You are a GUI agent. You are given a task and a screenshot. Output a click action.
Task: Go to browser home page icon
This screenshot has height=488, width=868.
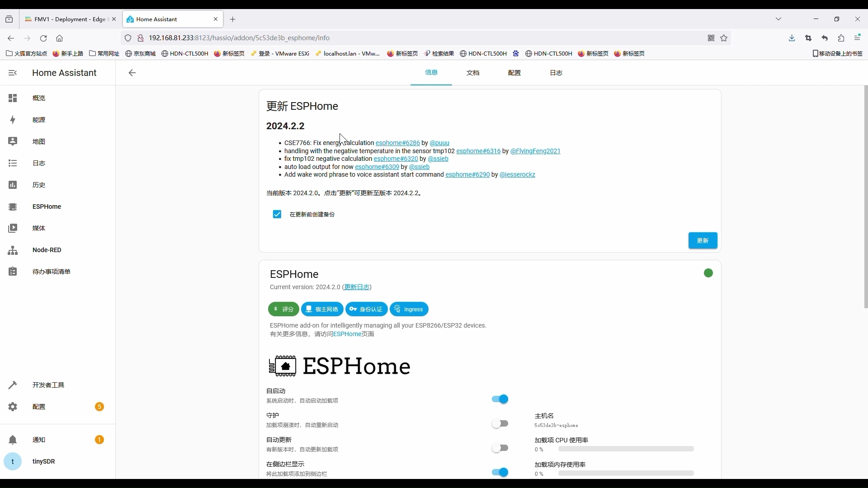click(x=60, y=38)
